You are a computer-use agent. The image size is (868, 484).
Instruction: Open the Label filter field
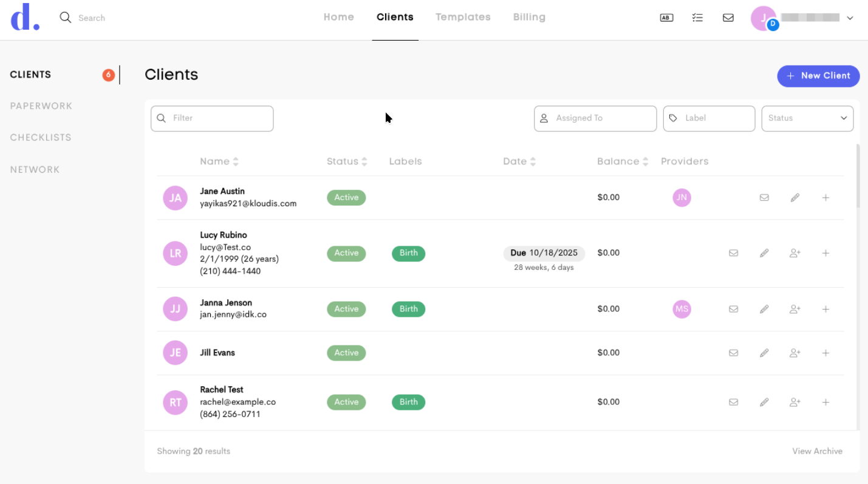pos(709,119)
